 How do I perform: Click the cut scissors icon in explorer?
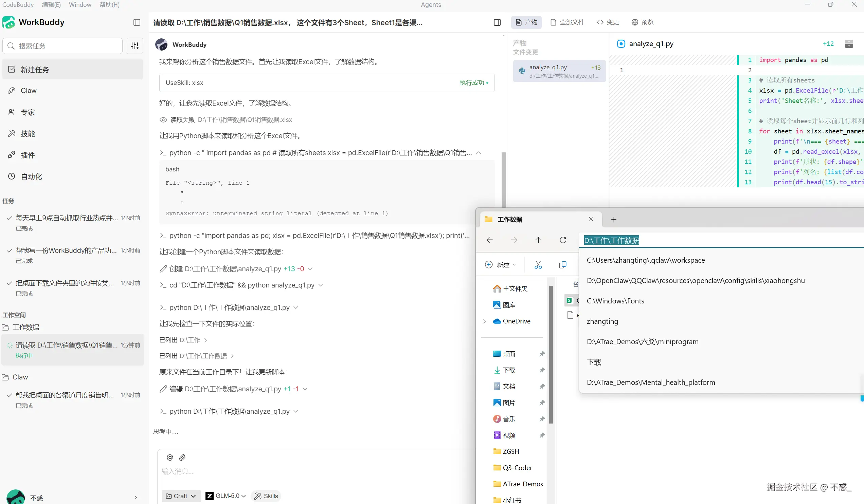click(538, 265)
